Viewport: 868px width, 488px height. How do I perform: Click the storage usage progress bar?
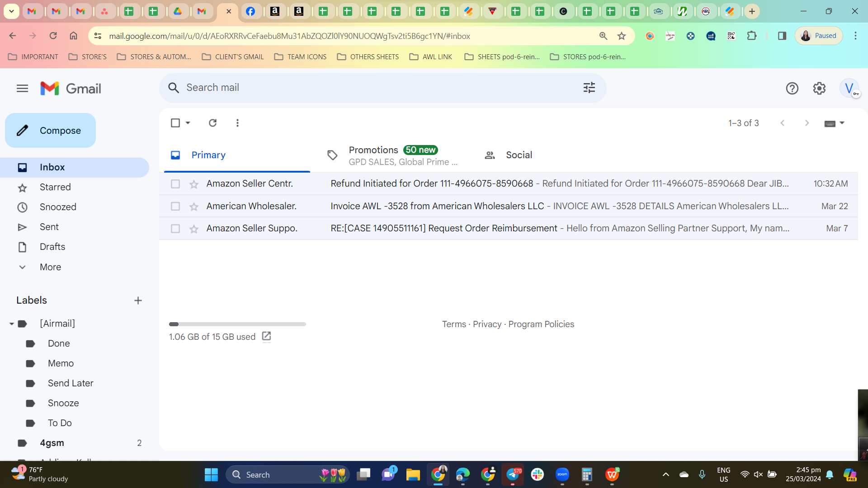click(x=237, y=324)
